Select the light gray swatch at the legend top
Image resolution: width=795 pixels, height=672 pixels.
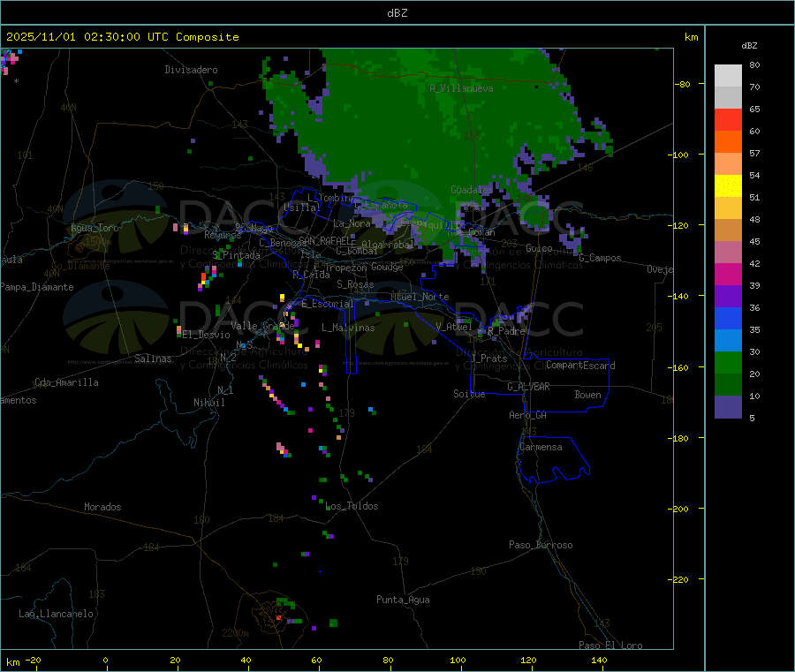(728, 75)
